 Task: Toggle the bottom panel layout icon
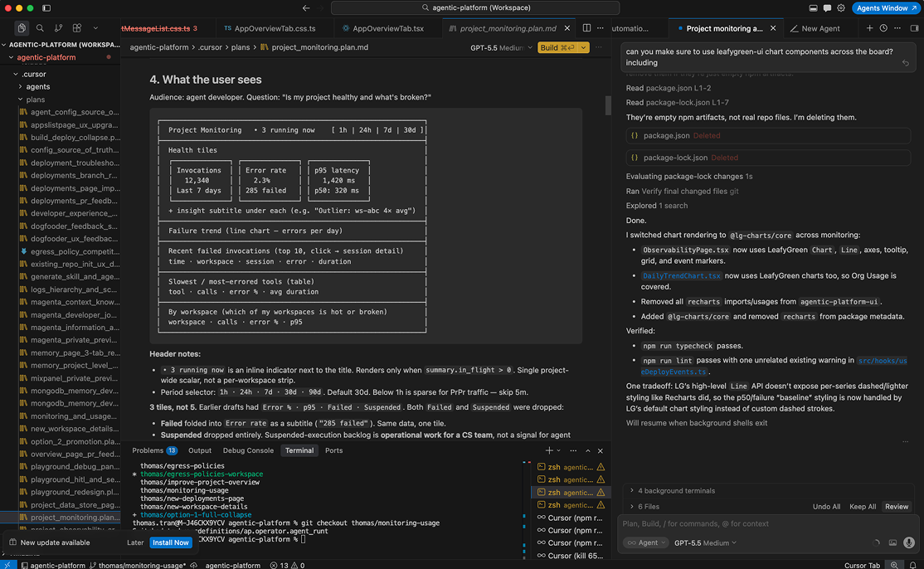coord(813,8)
